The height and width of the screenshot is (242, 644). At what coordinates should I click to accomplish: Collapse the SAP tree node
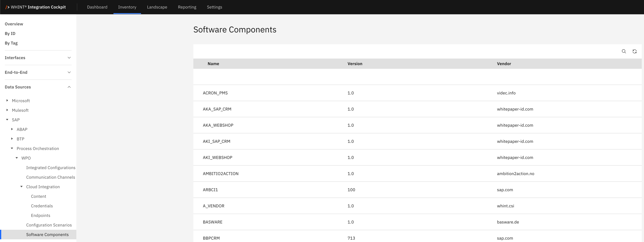pyautogui.click(x=7, y=120)
